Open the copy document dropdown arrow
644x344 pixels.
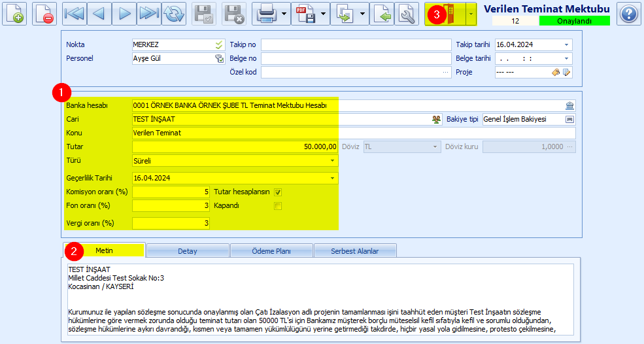tap(362, 14)
